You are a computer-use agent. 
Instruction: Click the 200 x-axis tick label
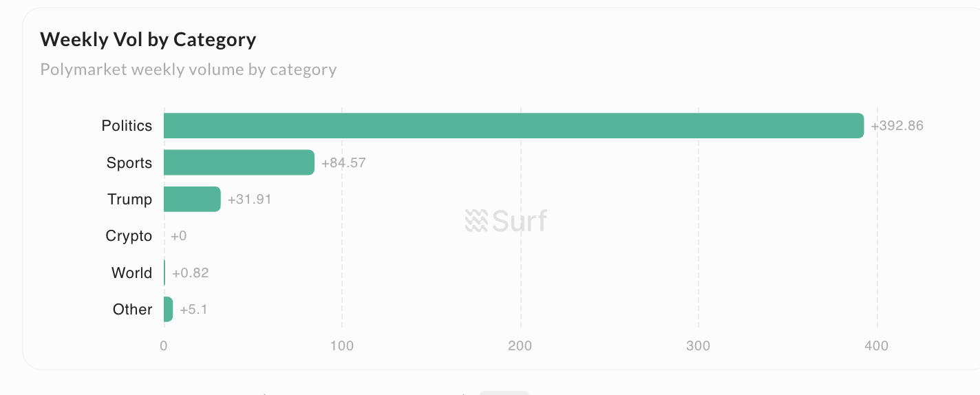point(520,345)
